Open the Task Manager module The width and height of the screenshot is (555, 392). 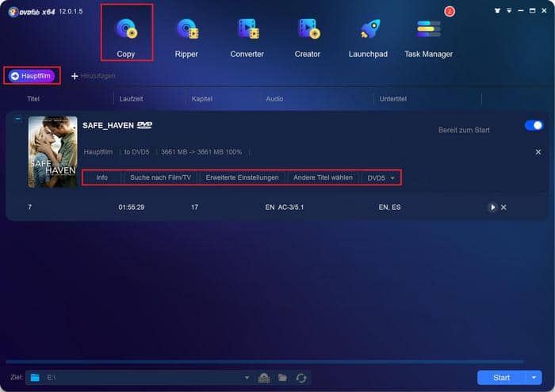428,38
